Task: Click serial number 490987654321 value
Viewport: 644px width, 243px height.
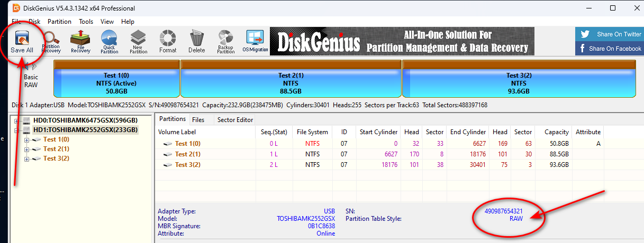Action: click(504, 211)
